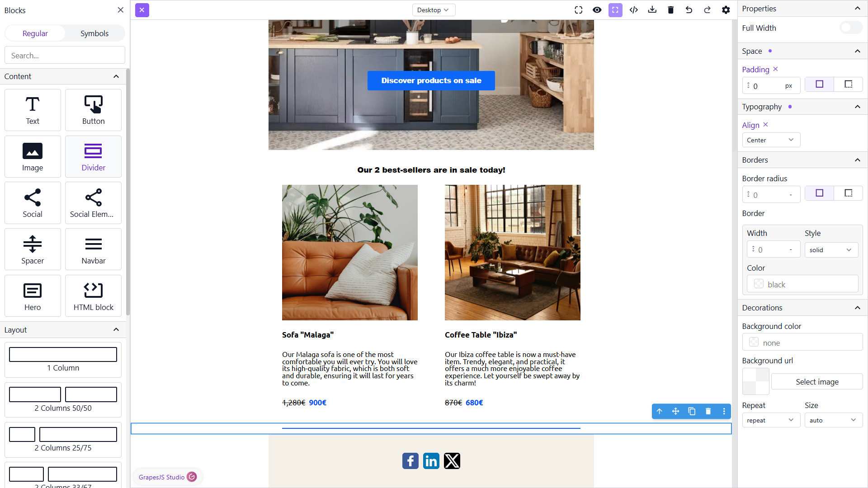
Task: Delete the selected component from floating toolbar
Action: (x=708, y=411)
